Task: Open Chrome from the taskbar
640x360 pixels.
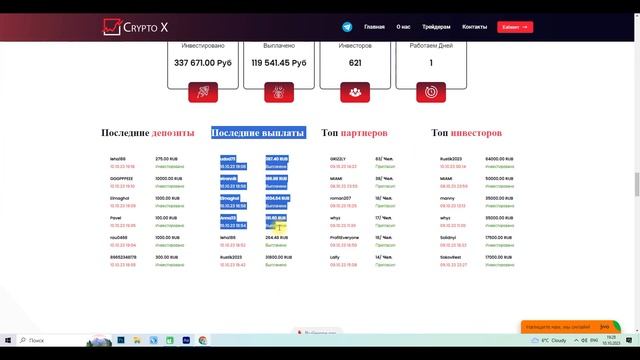Action: pos(202,340)
